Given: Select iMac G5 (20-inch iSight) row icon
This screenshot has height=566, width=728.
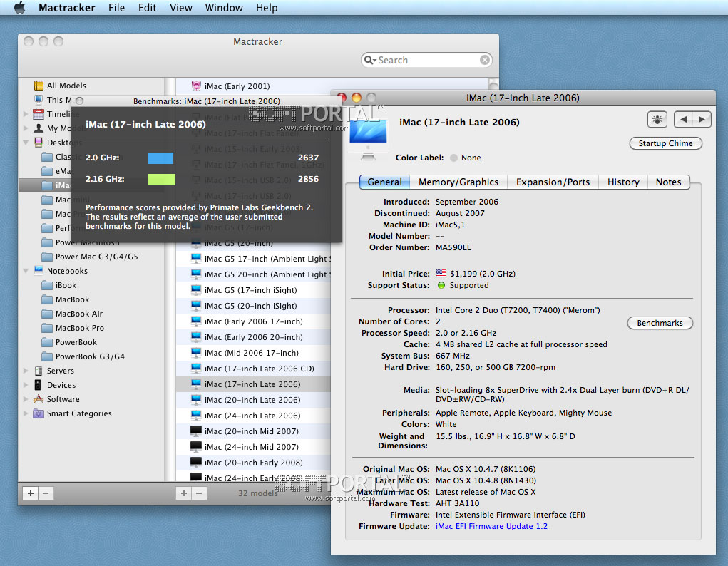Looking at the screenshot, I should (196, 306).
